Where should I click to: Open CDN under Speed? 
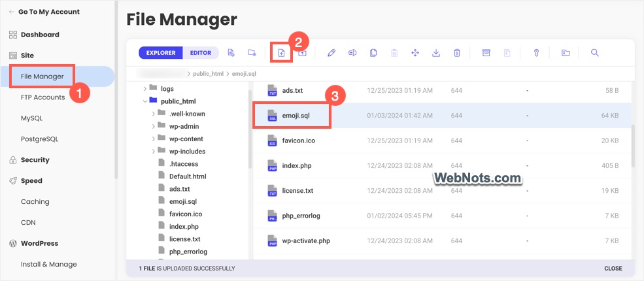click(28, 222)
